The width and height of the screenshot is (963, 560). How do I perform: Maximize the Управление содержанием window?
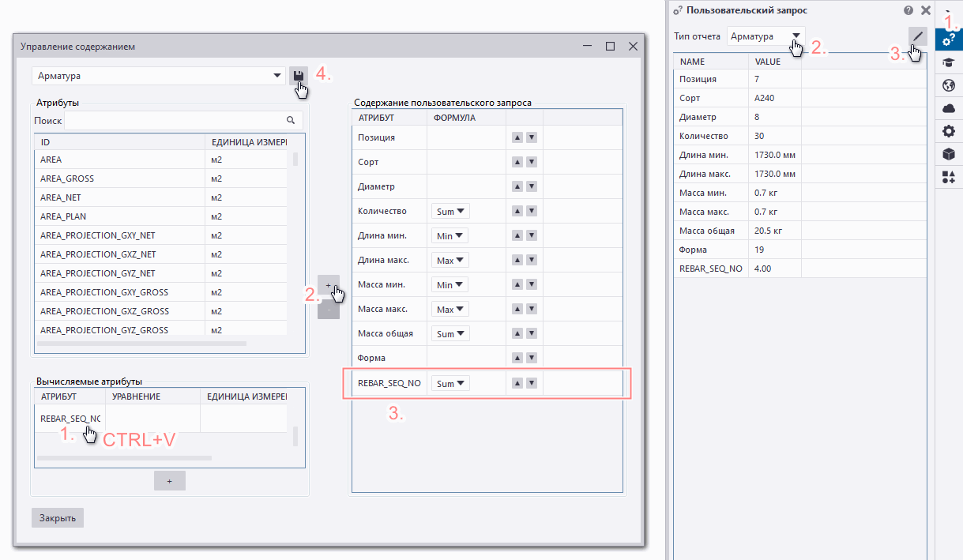tap(610, 47)
